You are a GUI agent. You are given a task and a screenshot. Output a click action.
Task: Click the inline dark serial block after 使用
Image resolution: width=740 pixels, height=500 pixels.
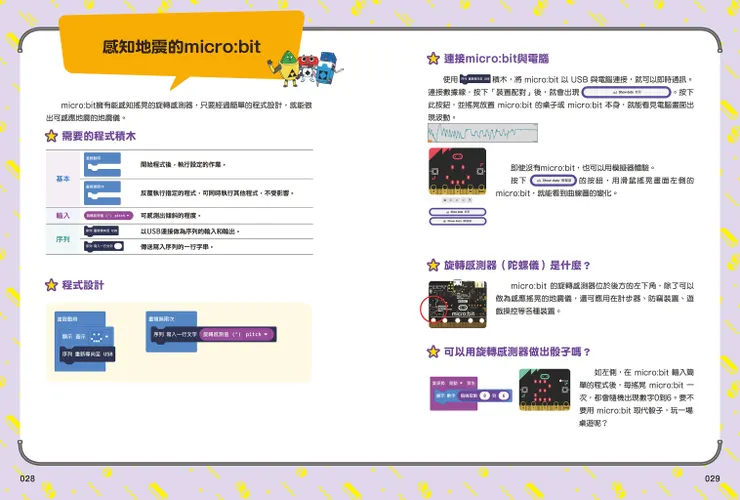click(x=475, y=79)
